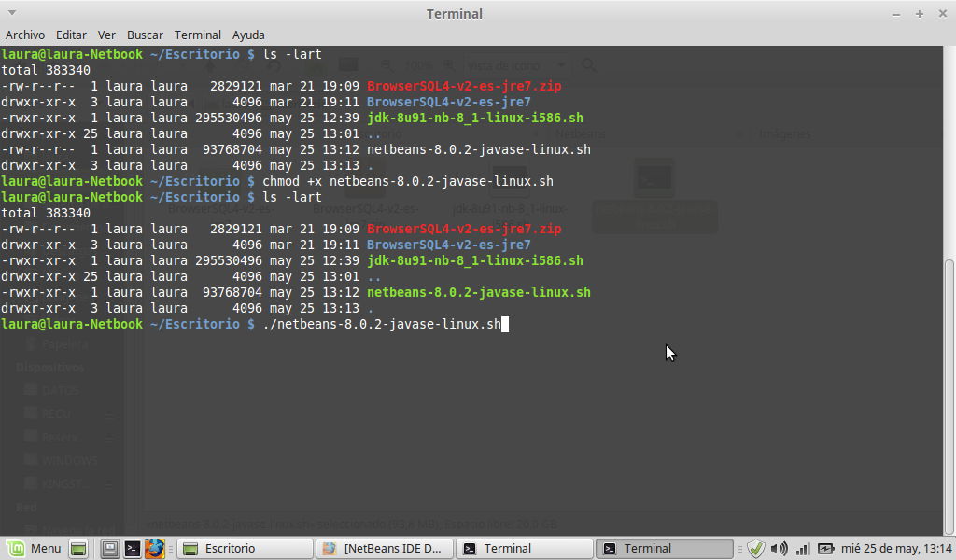This screenshot has width=956, height=560.
Task: Open the volume speaker icon in tray
Action: [x=780, y=549]
